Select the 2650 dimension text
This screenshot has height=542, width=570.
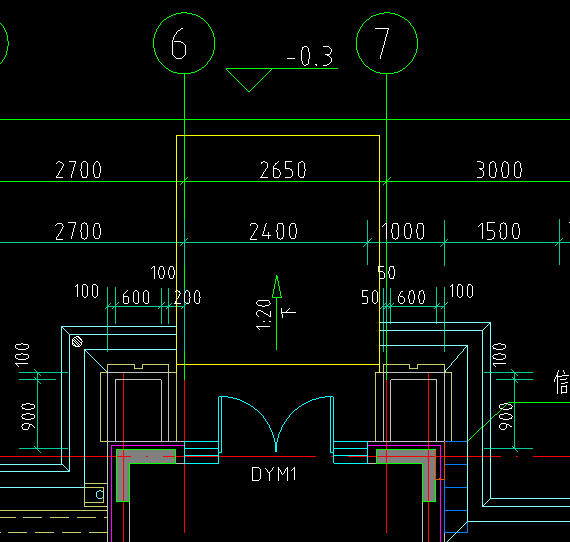pos(283,170)
